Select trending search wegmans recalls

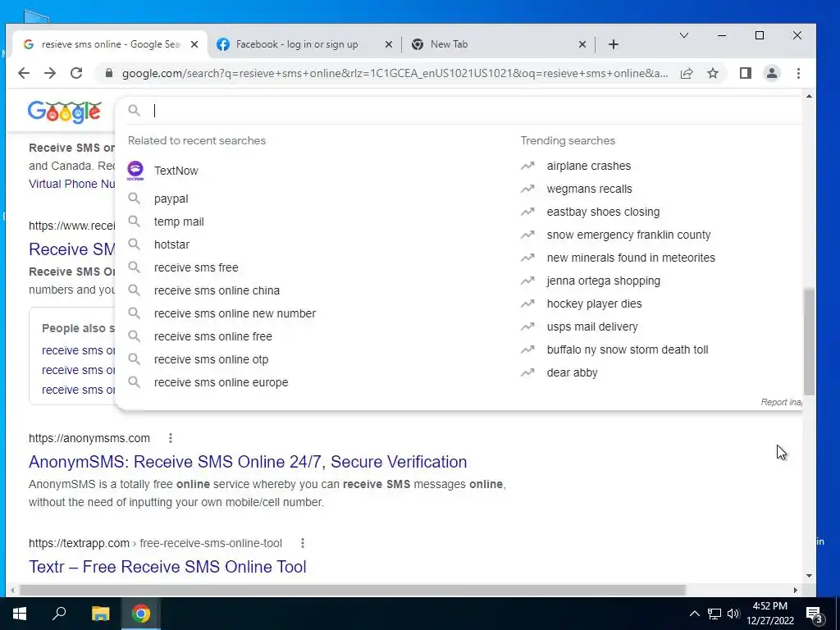pyautogui.click(x=589, y=189)
